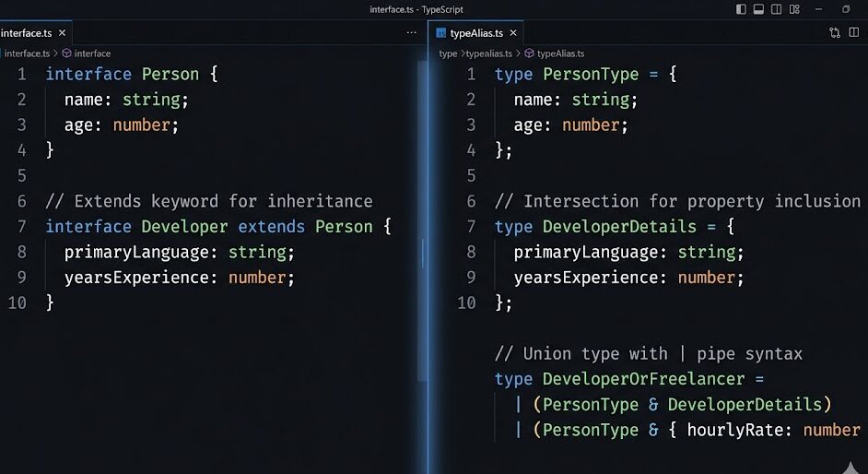
Task: Close the interface.ts tab
Action: point(62,32)
